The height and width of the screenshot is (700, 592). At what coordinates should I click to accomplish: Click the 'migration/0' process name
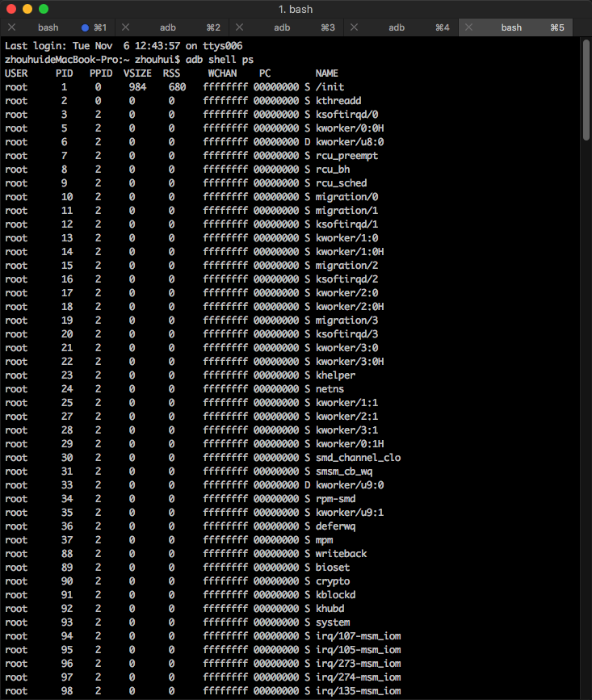tap(347, 197)
